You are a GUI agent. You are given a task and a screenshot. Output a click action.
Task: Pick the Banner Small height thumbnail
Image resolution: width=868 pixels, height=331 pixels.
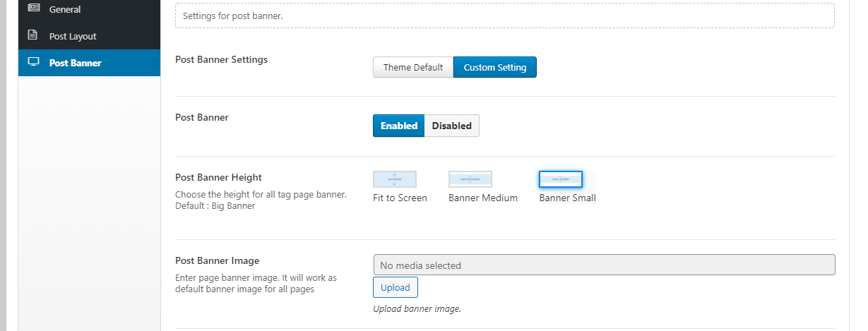(561, 179)
